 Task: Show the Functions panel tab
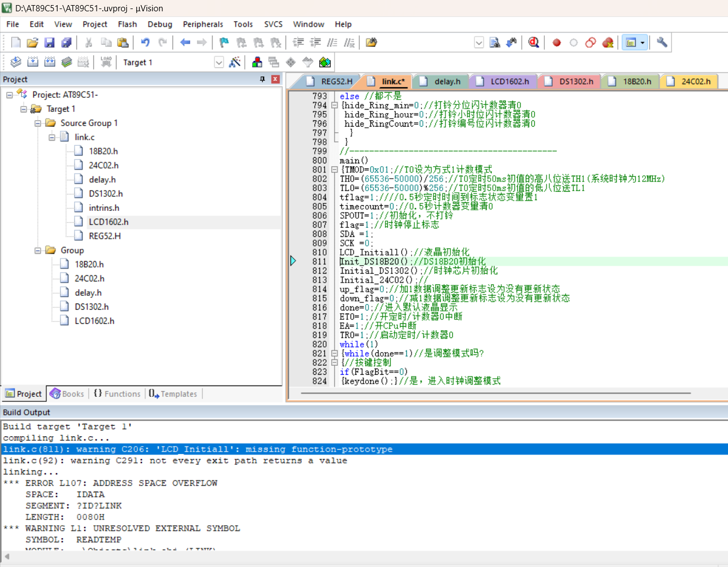point(117,394)
